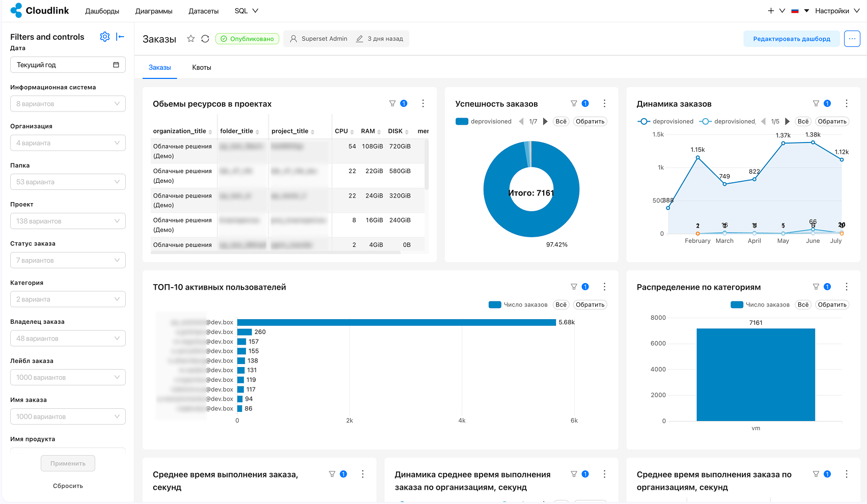Click the vm bar in Распределение по категориям
Screen dimensions: 867x504
[x=756, y=375]
